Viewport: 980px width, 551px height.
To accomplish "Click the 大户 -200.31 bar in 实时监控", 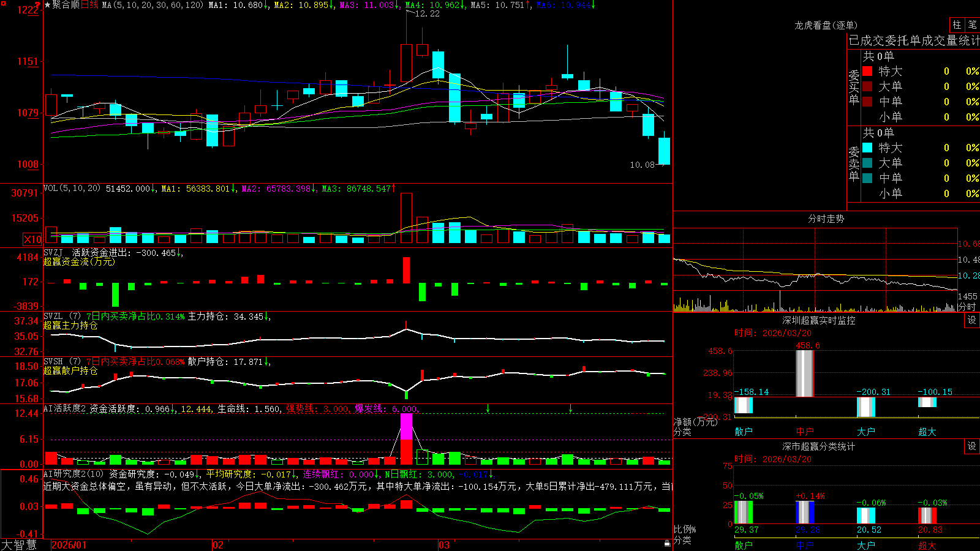I will click(866, 407).
